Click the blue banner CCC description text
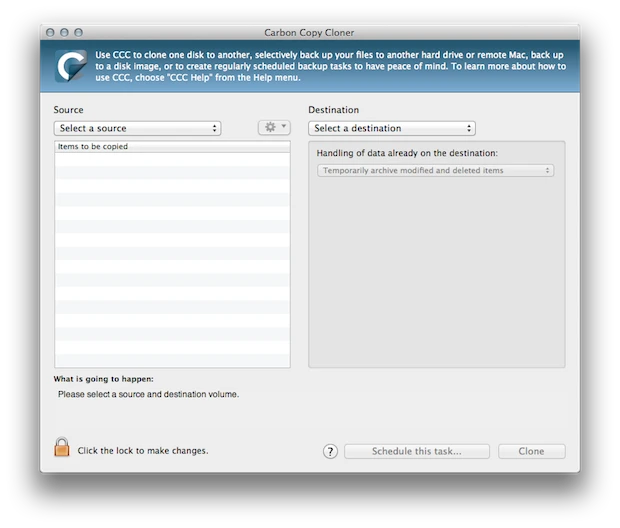This screenshot has height=528, width=620. (331, 66)
